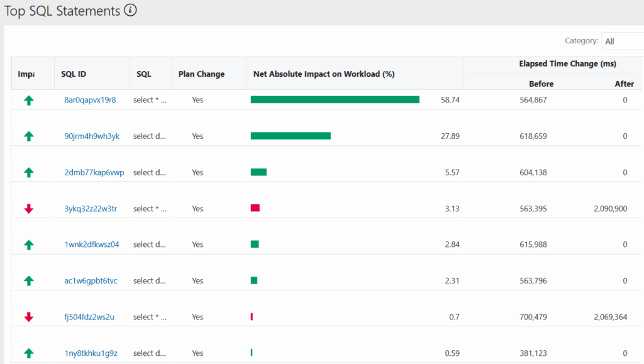Click green up arrow for 8ar0qapvx19r8 row
Image resolution: width=644 pixels, height=364 pixels.
[28, 100]
